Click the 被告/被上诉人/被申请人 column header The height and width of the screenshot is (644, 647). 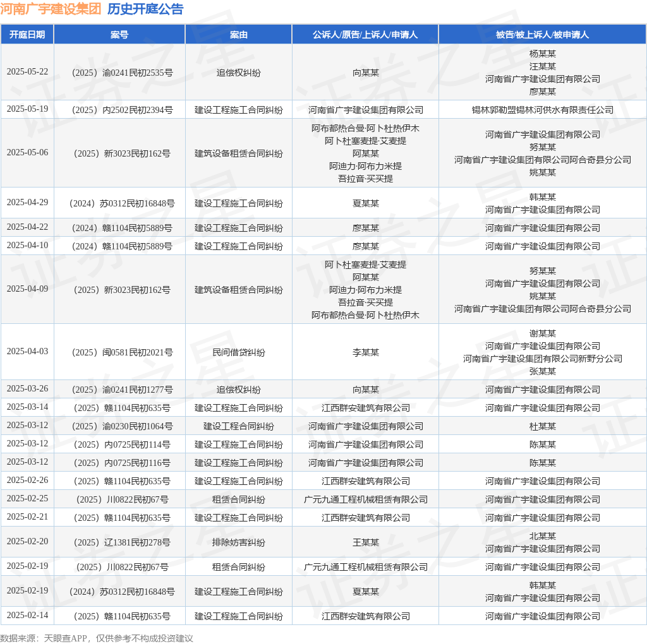(542, 35)
